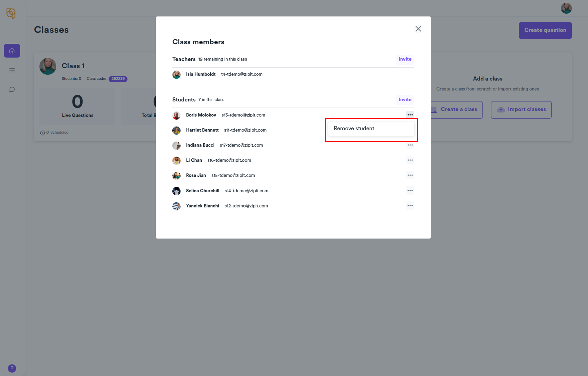Click Harriet Bennett's avatar thumbnail
The image size is (588, 376).
[x=176, y=130]
